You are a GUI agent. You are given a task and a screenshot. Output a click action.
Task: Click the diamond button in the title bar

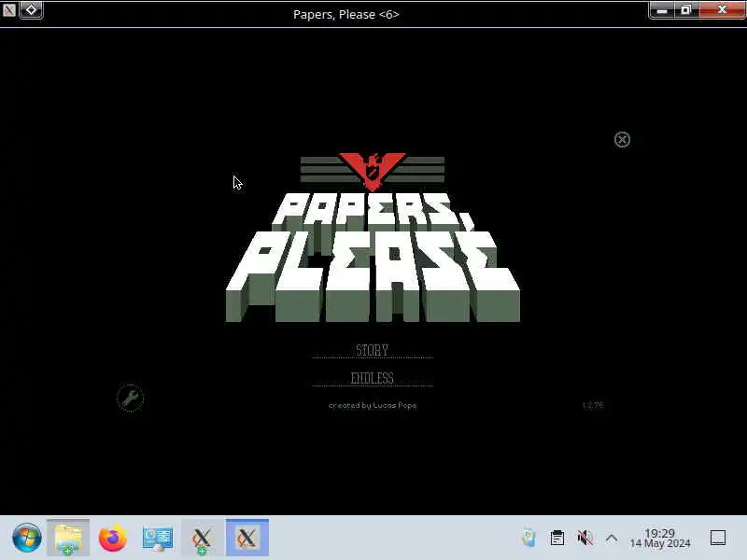click(32, 9)
